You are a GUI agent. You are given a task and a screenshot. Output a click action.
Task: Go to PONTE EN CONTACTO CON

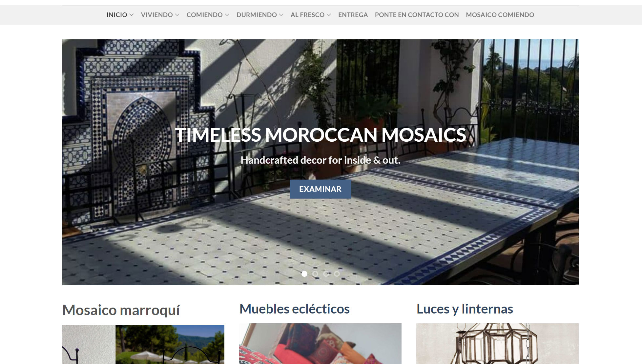pos(417,15)
